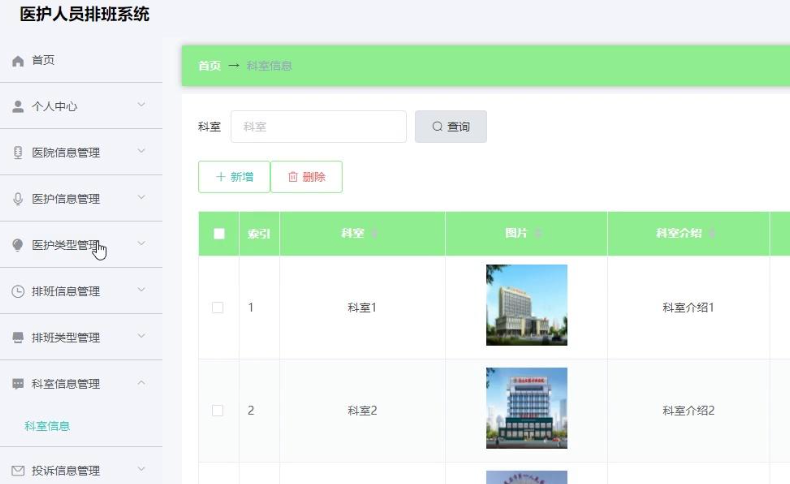Toggle the select-all checkbox in table header
This screenshot has width=790, height=484.
219,234
